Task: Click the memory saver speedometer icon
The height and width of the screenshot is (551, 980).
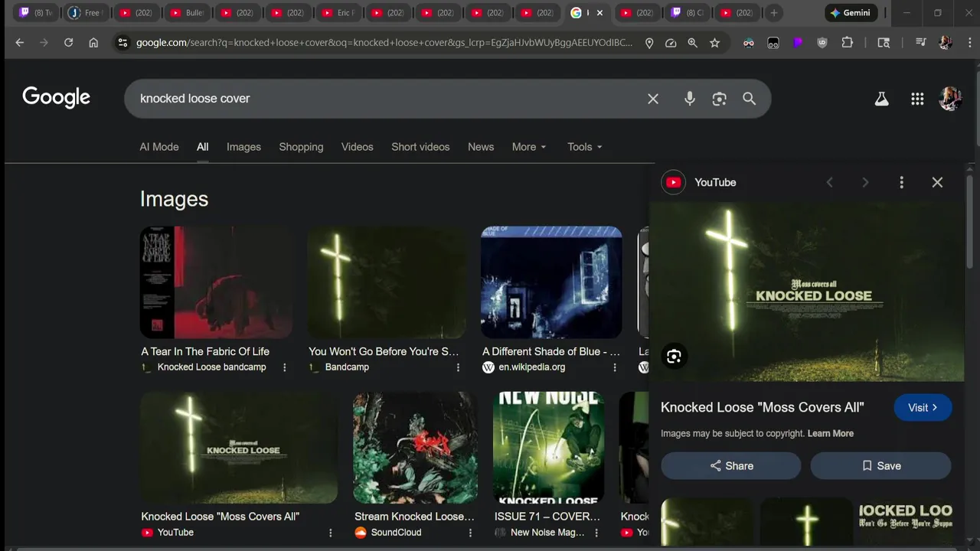Action: pyautogui.click(x=671, y=43)
